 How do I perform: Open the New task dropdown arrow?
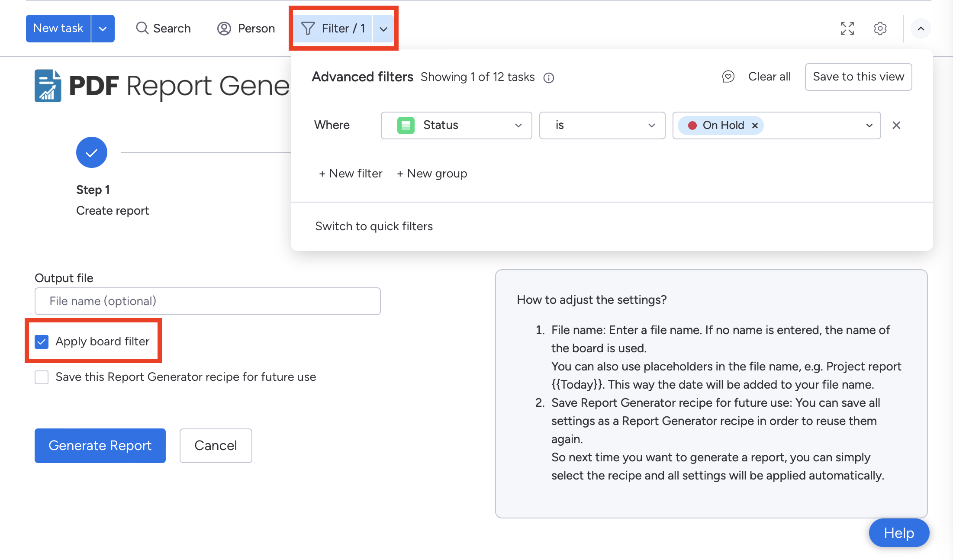click(x=103, y=29)
